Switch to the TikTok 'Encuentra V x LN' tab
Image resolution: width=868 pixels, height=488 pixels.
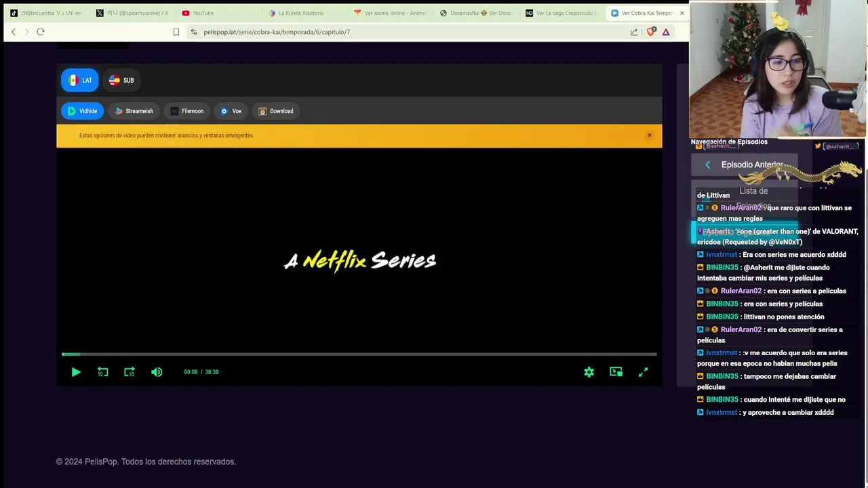45,13
